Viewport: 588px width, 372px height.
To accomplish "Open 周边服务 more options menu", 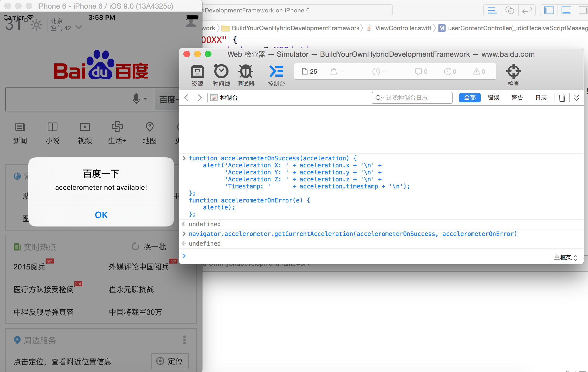I will pyautogui.click(x=184, y=340).
